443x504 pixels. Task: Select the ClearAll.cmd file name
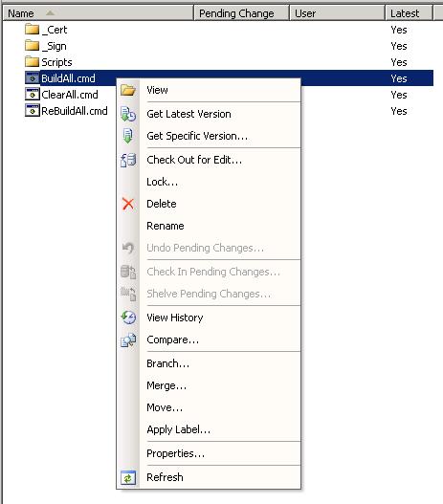coord(70,95)
